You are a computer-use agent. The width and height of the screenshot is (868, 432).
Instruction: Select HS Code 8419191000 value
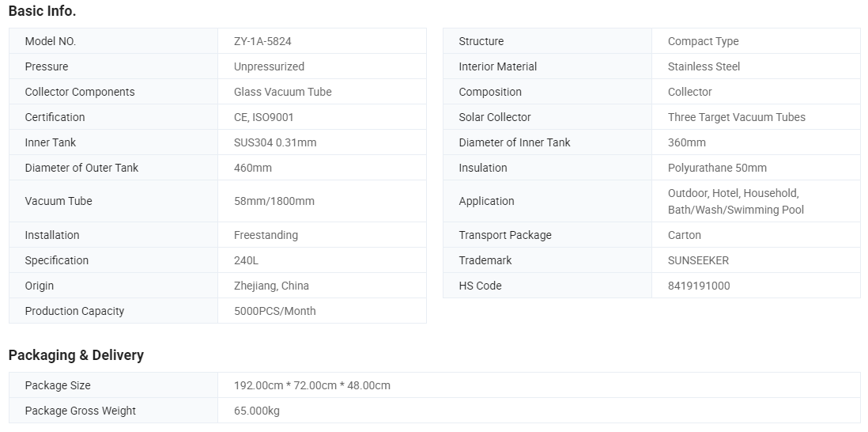point(699,286)
